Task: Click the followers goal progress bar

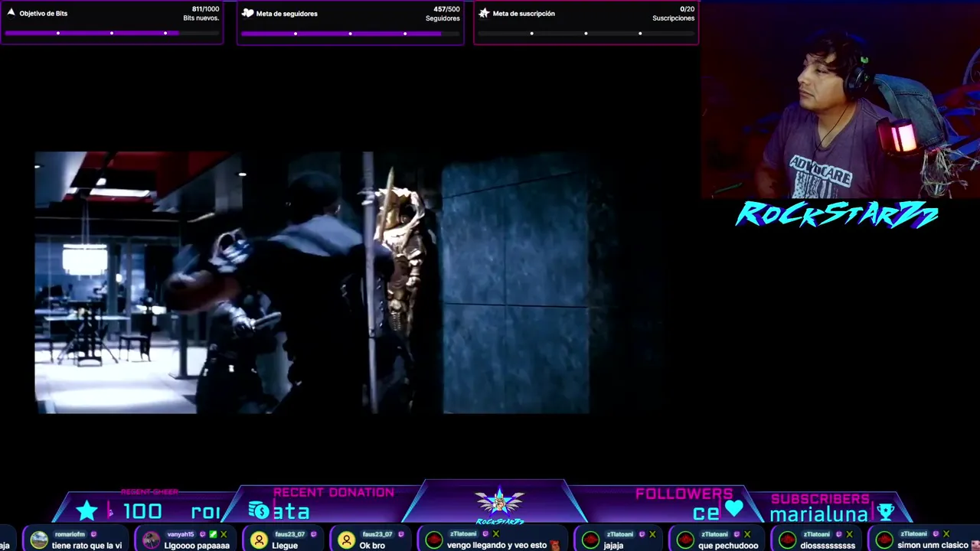Action: pyautogui.click(x=350, y=33)
